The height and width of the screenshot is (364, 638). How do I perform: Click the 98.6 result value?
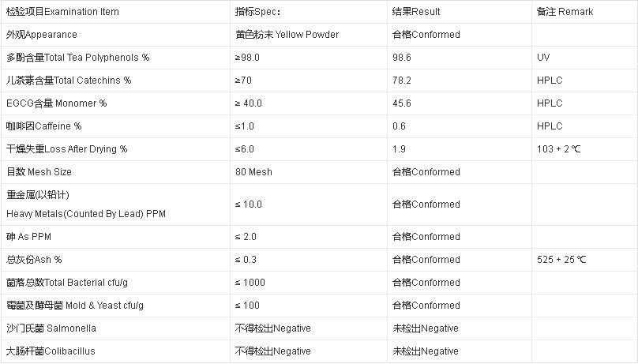click(x=402, y=58)
